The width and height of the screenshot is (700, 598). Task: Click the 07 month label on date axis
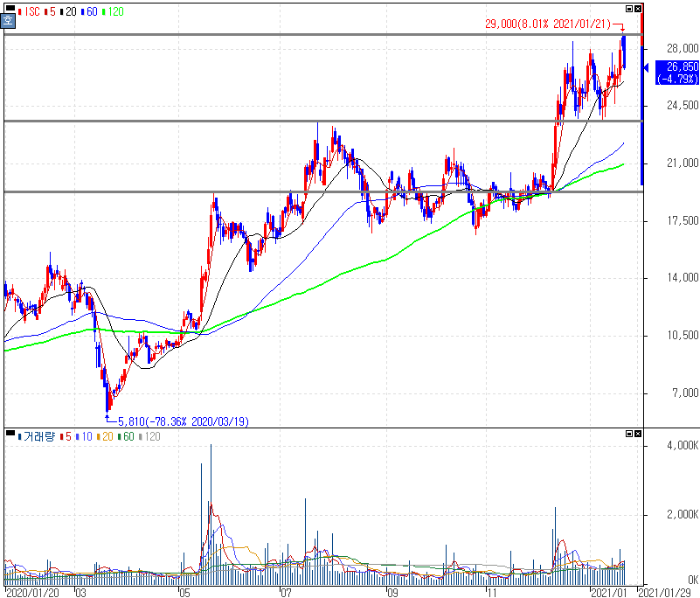click(x=286, y=593)
